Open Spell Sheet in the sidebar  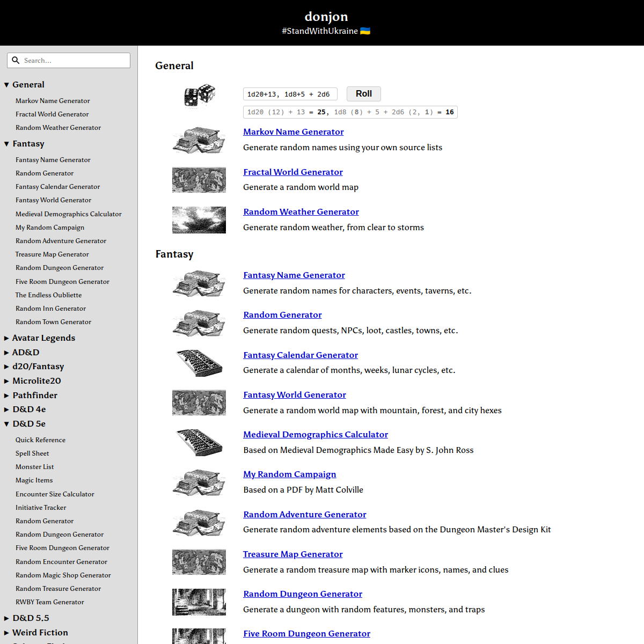[x=32, y=453]
